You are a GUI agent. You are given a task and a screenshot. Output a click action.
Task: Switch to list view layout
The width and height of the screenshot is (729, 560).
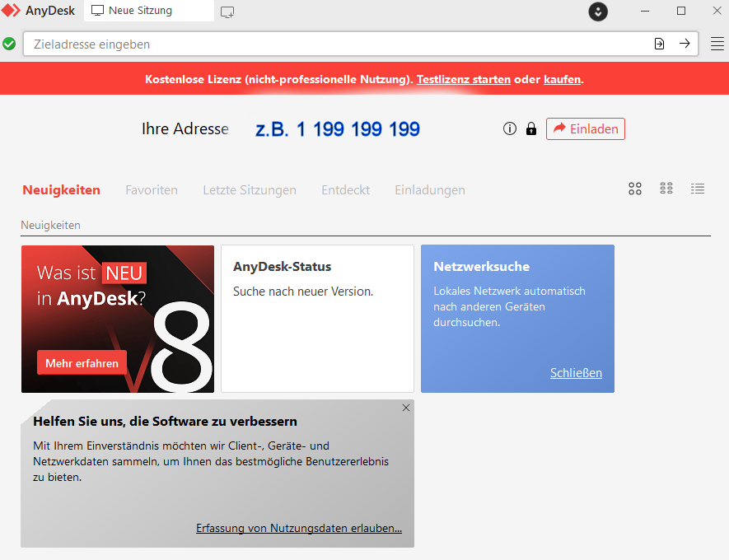[698, 189]
